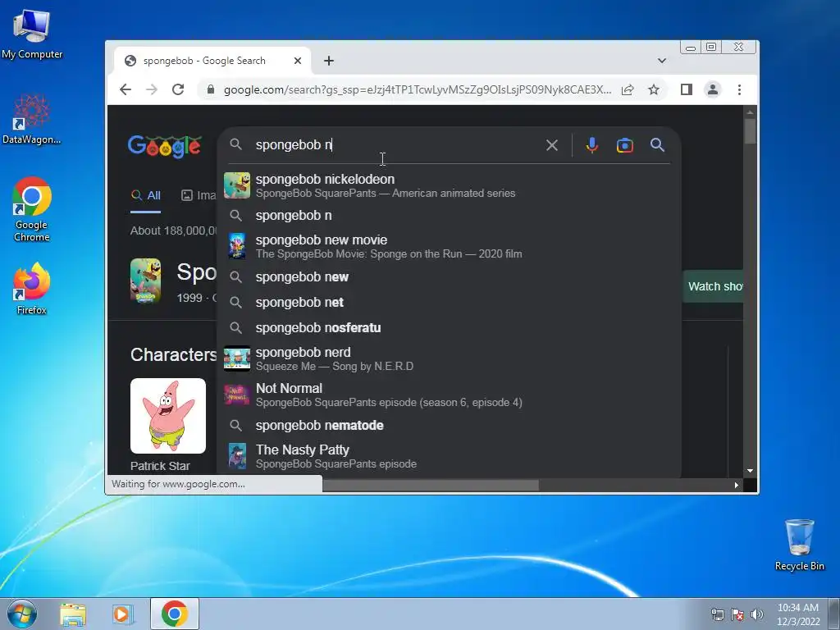The height and width of the screenshot is (630, 840).
Task: Choose the Not Normal episode suggestion
Action: click(449, 395)
